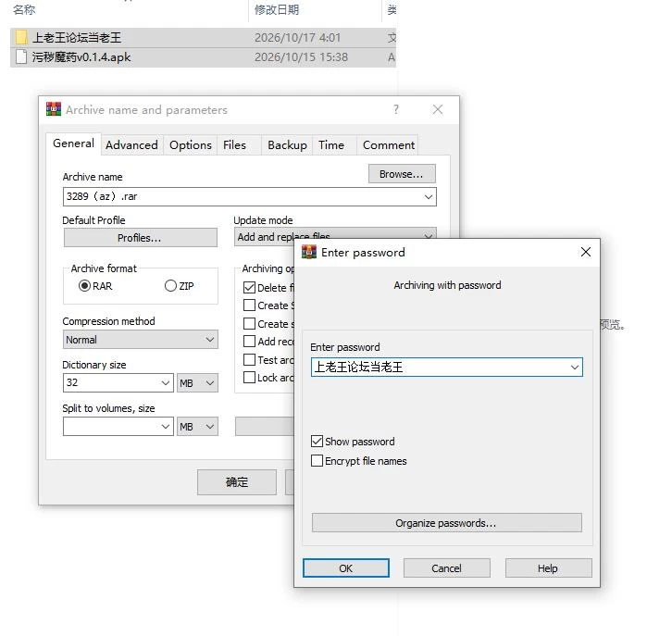Open the Archive name dropdown

pos(429,196)
